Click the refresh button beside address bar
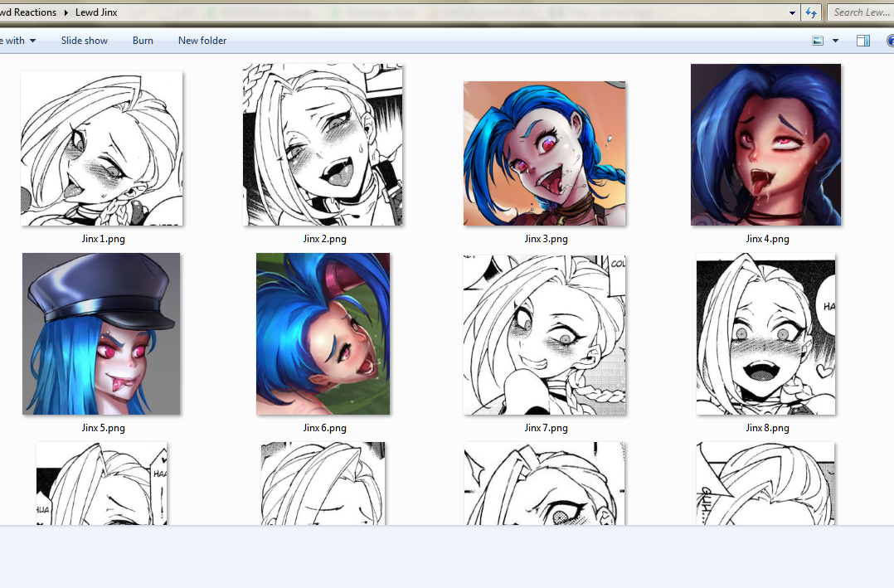The height and width of the screenshot is (588, 894). pos(812,12)
